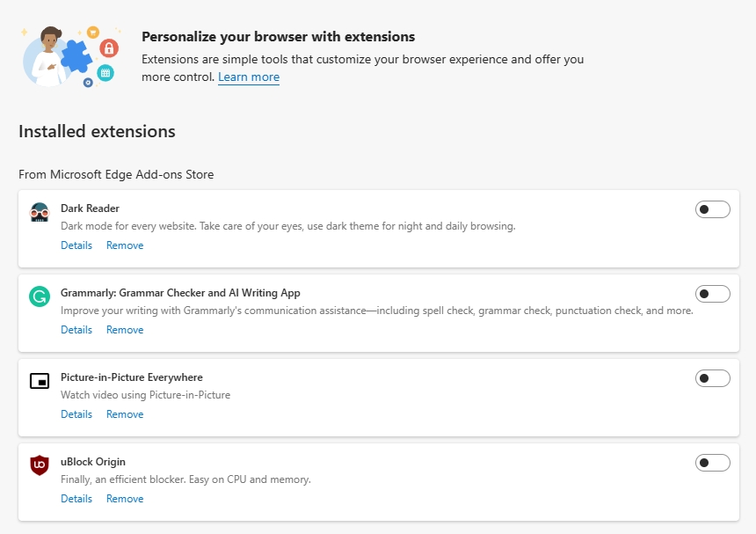Show Details for Picture-in-Picture Everywhere

point(76,414)
